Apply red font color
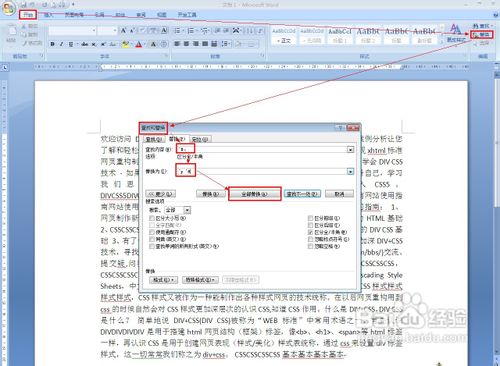This screenshot has width=500, height=366. coord(139,44)
